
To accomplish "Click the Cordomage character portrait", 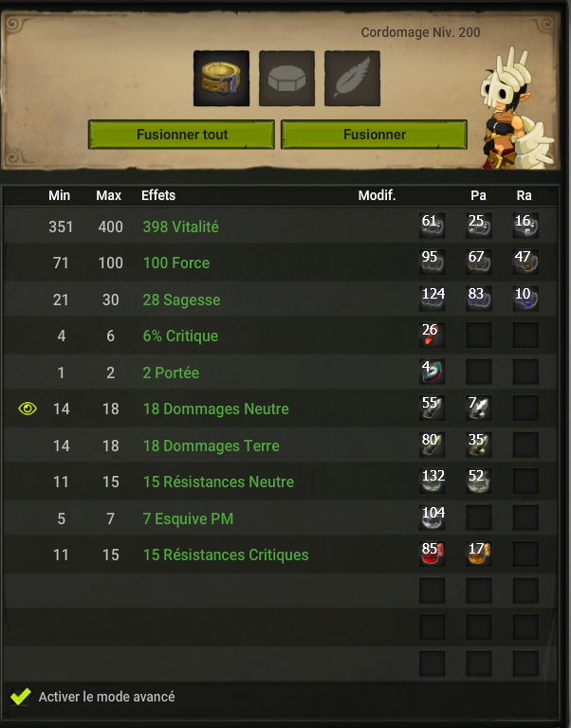I will pyautogui.click(x=516, y=109).
